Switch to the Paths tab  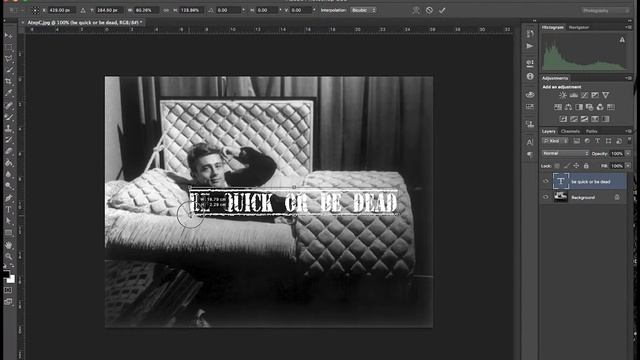coord(591,131)
